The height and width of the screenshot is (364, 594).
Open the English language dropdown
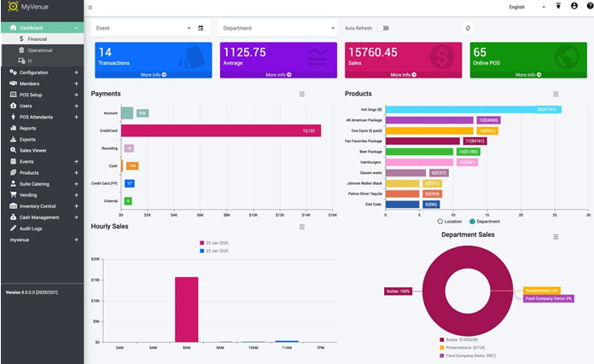point(527,7)
